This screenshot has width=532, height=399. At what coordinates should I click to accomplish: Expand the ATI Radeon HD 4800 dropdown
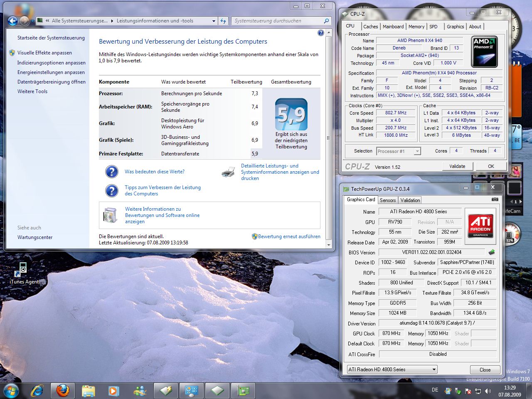(x=433, y=369)
